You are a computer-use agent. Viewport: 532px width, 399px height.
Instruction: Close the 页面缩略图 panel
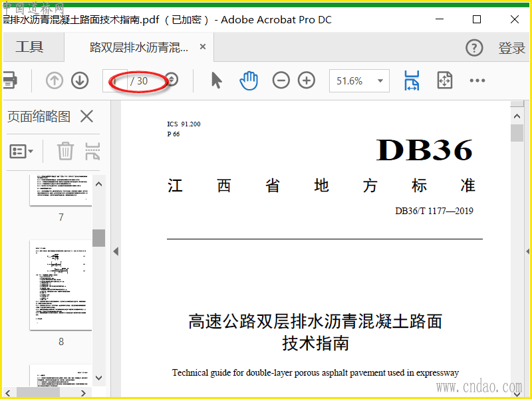[x=87, y=116]
